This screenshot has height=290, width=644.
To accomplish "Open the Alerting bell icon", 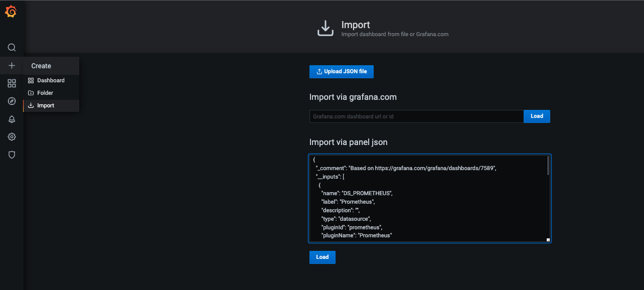I will coord(12,119).
